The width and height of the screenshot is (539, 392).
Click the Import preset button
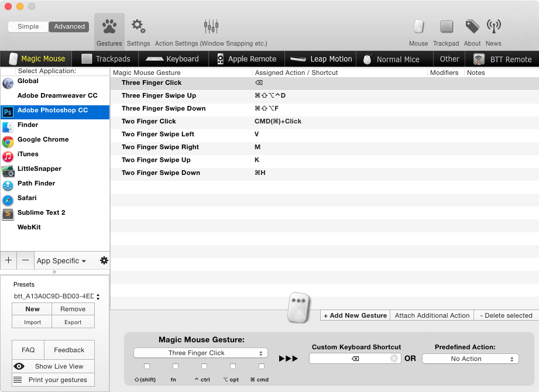(x=32, y=322)
